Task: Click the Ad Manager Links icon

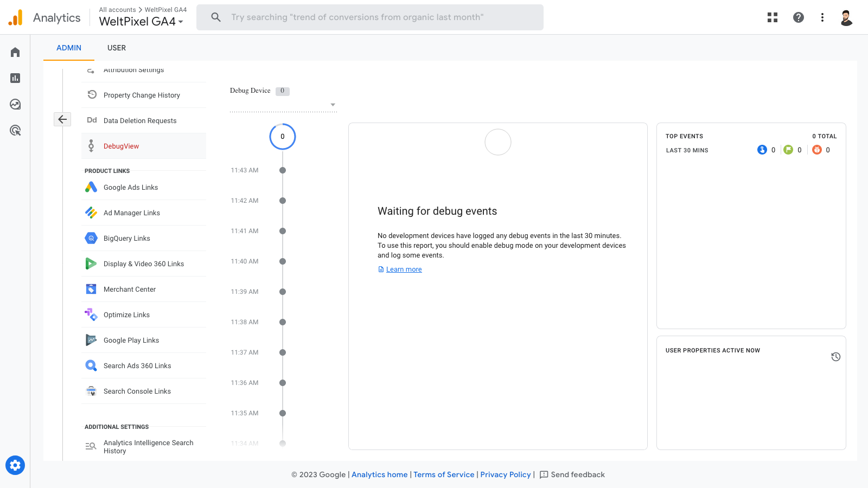Action: tap(91, 213)
